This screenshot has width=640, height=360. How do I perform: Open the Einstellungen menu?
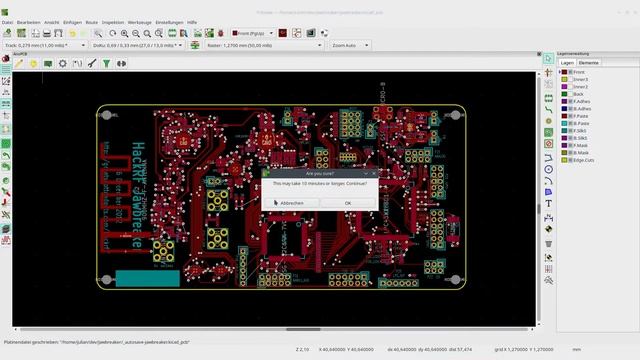[169, 22]
